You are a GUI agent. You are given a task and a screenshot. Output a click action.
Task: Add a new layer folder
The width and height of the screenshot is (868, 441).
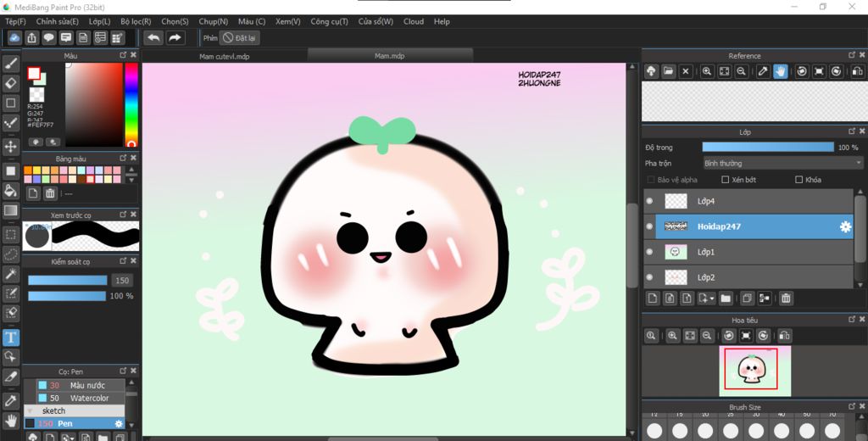coord(726,299)
